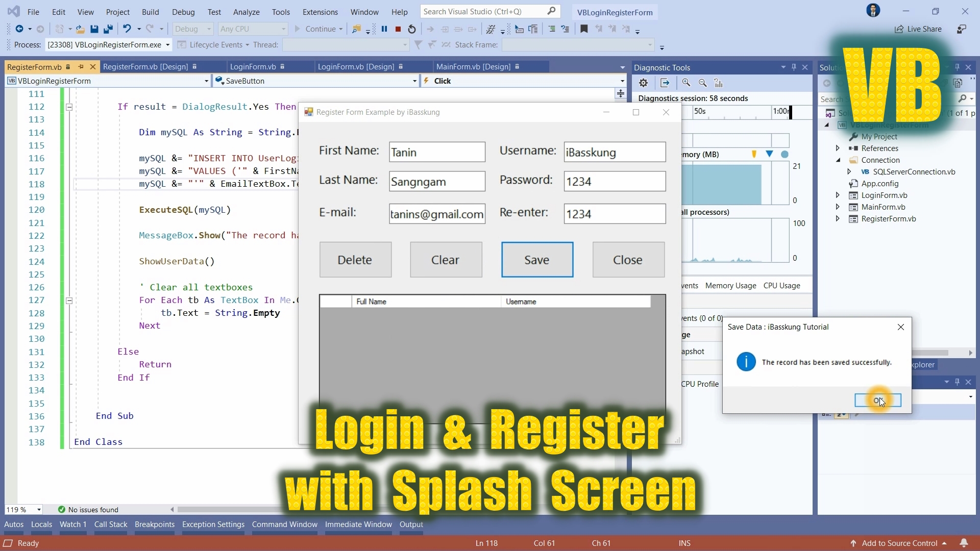Restart the debug session
The image size is (980, 551).
pyautogui.click(x=412, y=29)
